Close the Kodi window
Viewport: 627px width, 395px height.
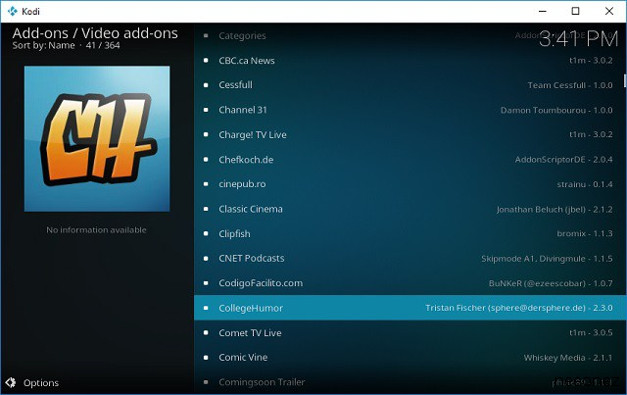pyautogui.click(x=609, y=11)
